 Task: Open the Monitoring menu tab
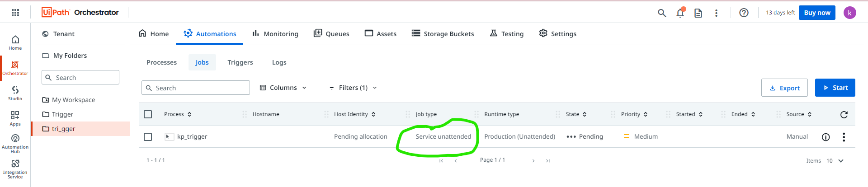[x=275, y=34]
